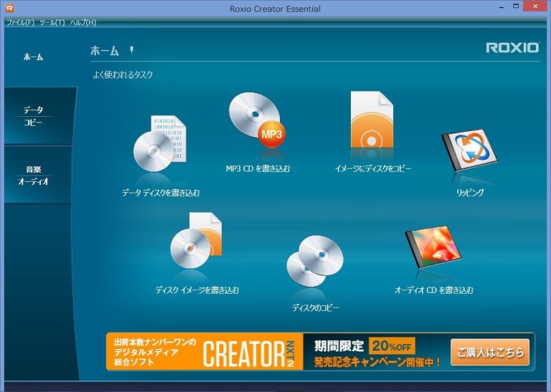Click the リッピング text label
This screenshot has width=551, height=392.
click(x=470, y=193)
